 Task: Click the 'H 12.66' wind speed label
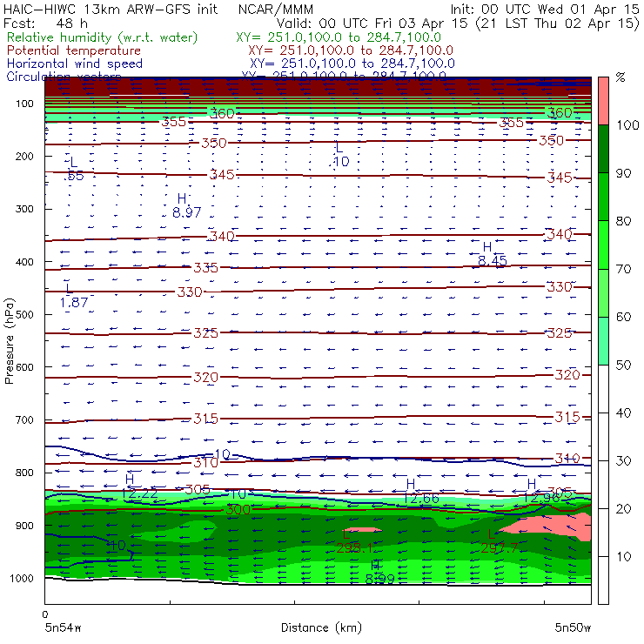pyautogui.click(x=421, y=491)
